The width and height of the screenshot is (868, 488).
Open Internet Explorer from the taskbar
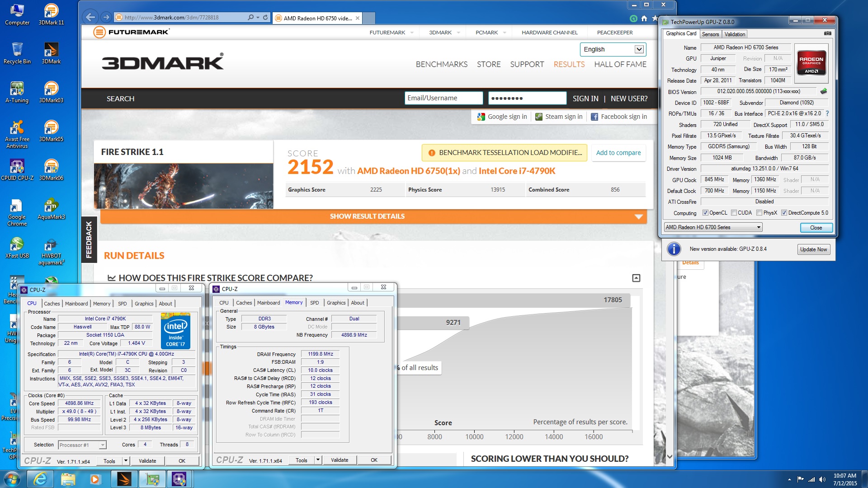coord(40,479)
